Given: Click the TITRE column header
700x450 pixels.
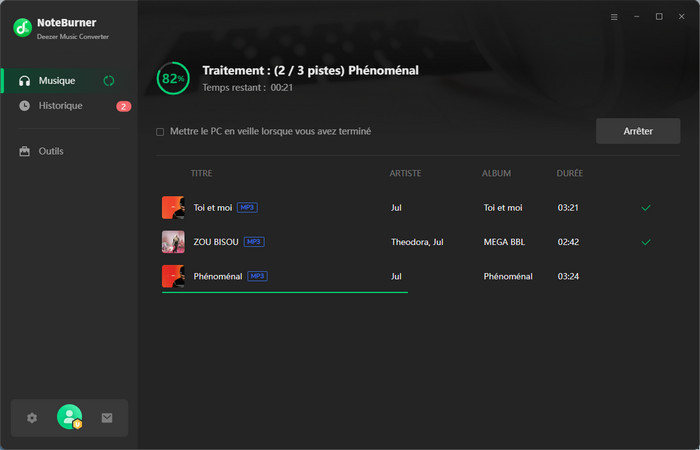Looking at the screenshot, I should [x=201, y=173].
